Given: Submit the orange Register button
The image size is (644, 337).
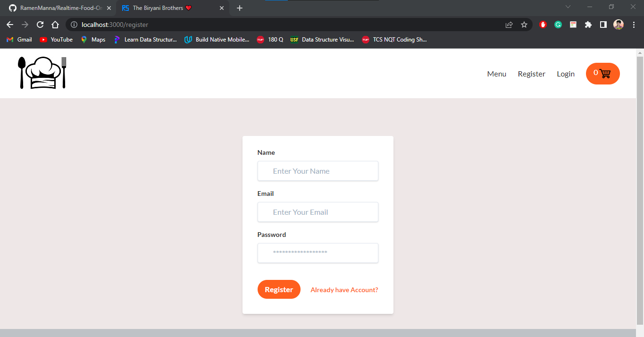Looking at the screenshot, I should (x=279, y=289).
